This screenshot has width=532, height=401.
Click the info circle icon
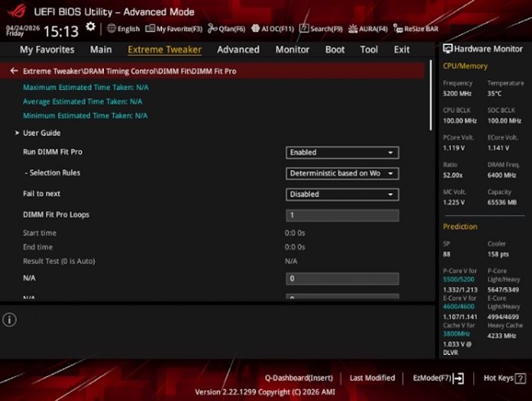click(x=10, y=320)
